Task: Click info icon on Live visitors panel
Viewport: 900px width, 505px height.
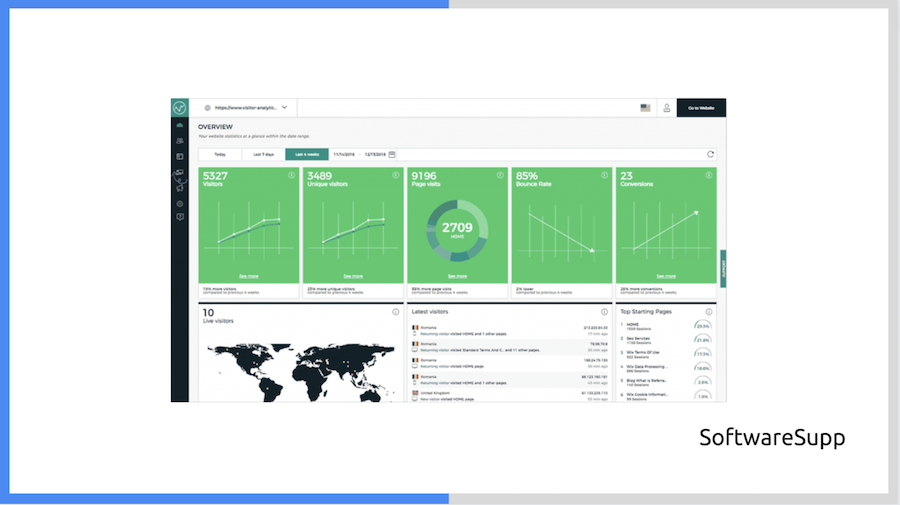Action: (395, 312)
